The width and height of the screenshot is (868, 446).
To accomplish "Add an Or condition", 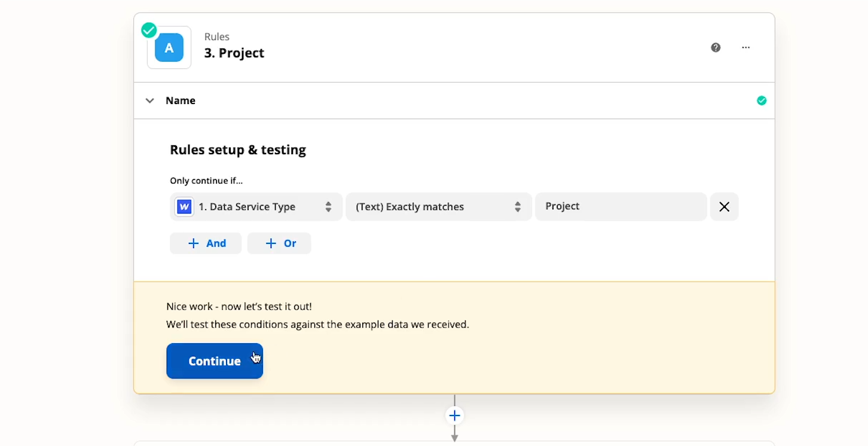I will tap(279, 243).
